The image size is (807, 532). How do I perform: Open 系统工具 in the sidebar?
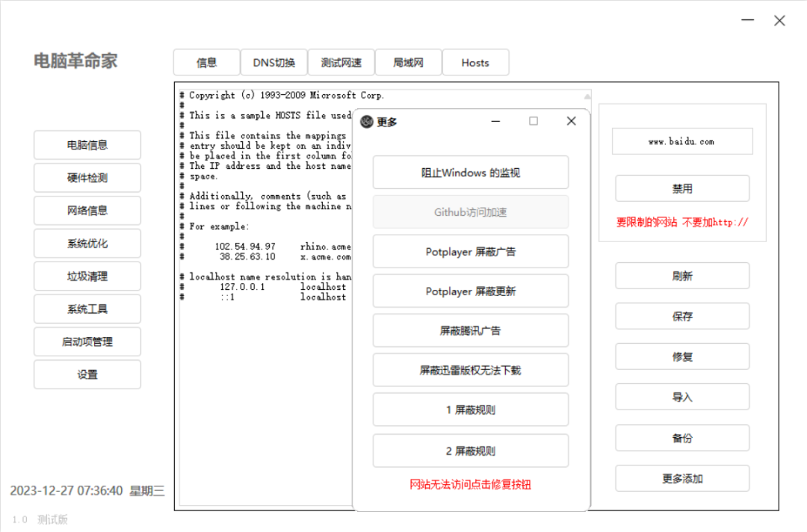[x=87, y=309]
